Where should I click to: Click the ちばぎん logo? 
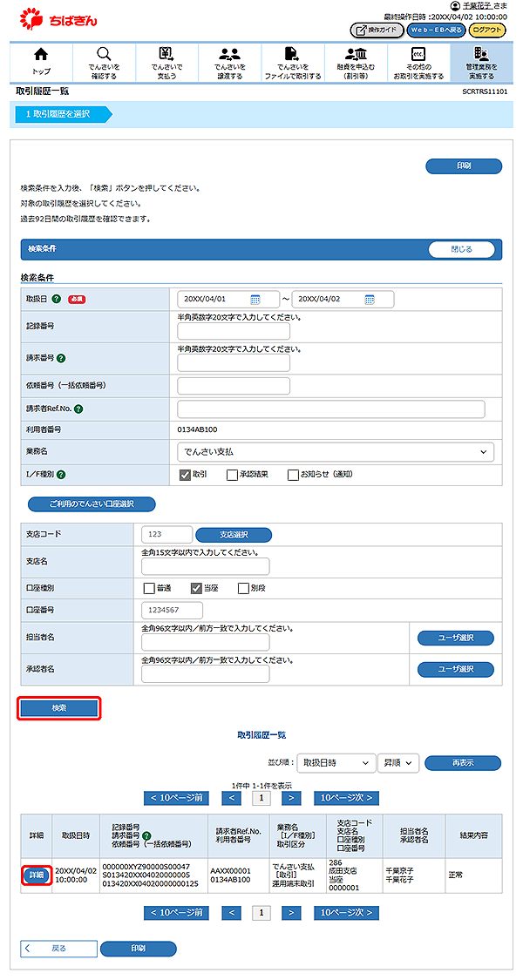tap(58, 19)
